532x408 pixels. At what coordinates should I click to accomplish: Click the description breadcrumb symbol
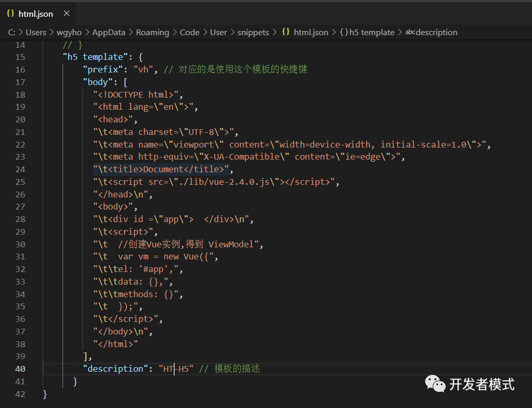point(437,32)
